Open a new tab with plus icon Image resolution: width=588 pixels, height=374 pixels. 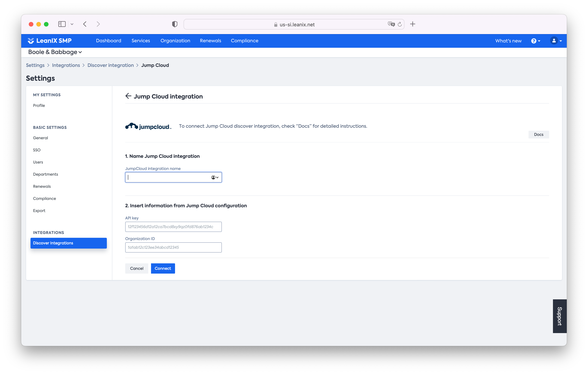point(413,24)
